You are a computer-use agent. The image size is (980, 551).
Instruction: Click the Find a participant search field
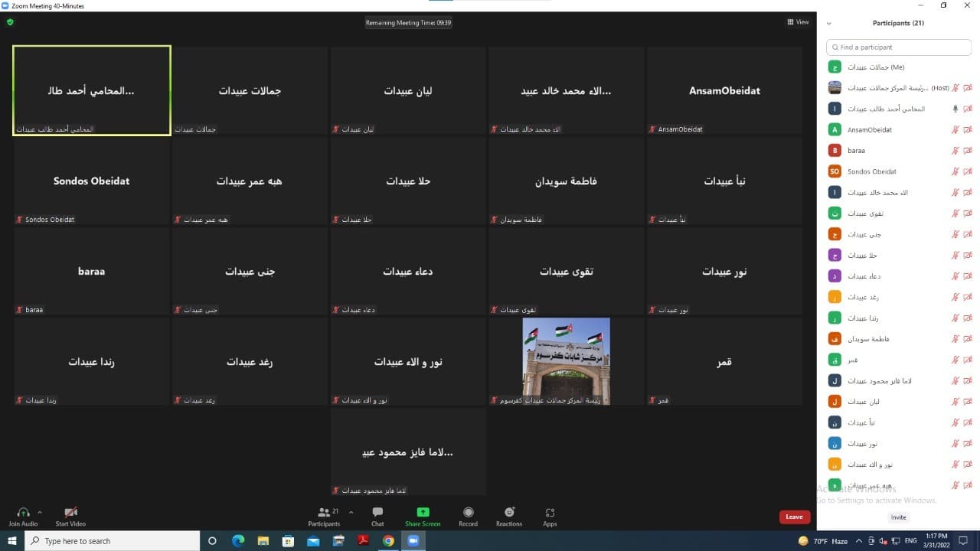899,47
